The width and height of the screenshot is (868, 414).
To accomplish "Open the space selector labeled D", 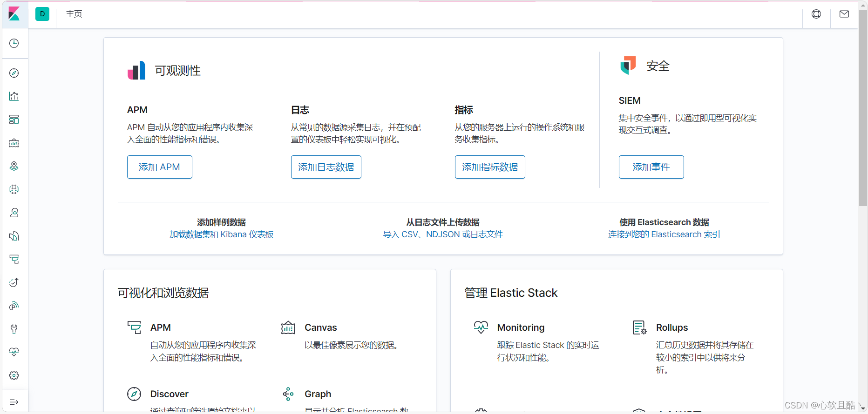I will 42,14.
